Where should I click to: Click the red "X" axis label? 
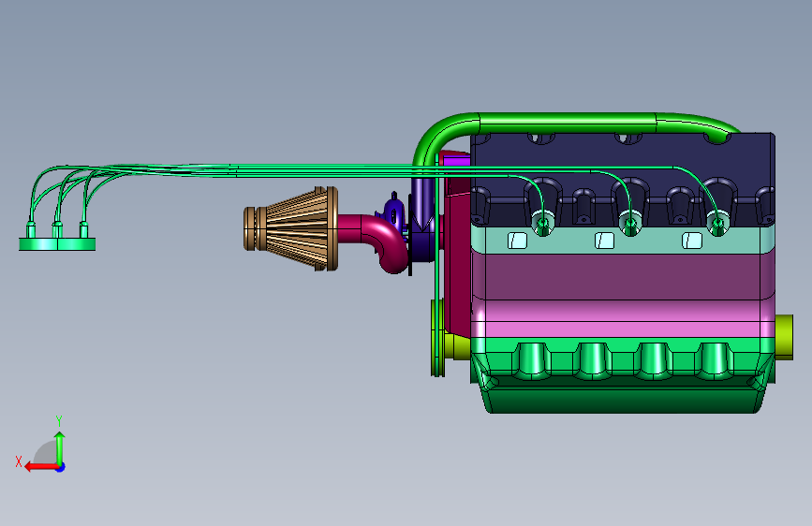[x=19, y=461]
